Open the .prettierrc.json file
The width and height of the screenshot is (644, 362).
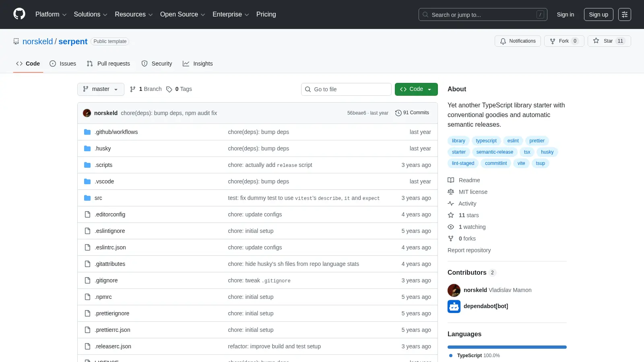coord(112,330)
